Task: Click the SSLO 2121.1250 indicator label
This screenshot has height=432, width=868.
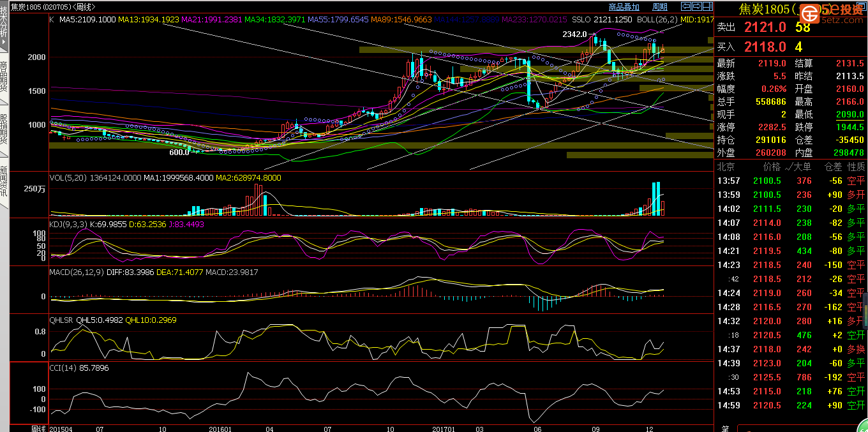Action: [x=602, y=20]
